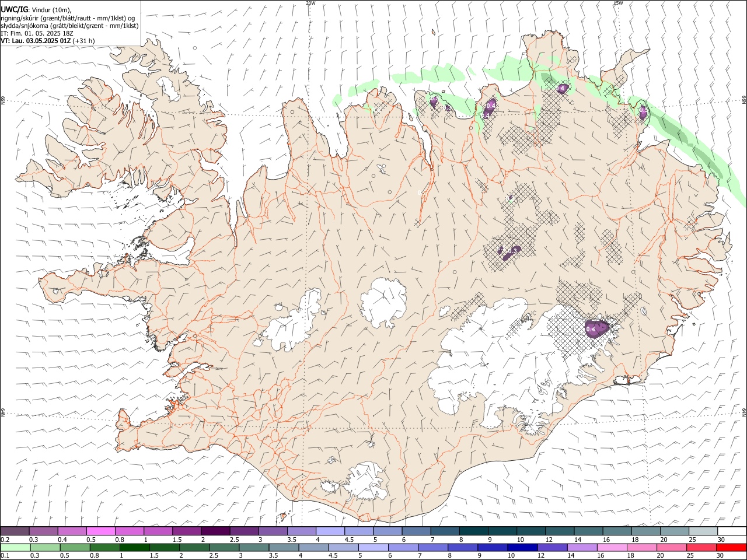The image size is (747, 560).
Task: Click the 20 mm pink rainfall legend swatch
Action: click(671, 548)
